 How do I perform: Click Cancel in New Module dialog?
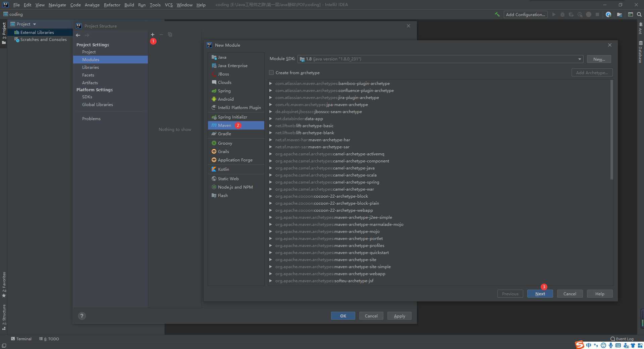[x=570, y=294]
